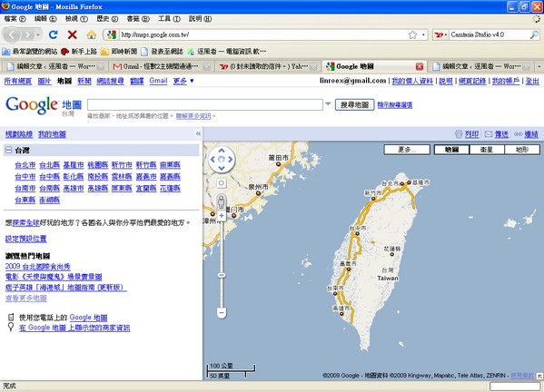The height and width of the screenshot is (392, 544).
Task: Click the zoom slider track above the handle
Action: pyautogui.click(x=222, y=246)
